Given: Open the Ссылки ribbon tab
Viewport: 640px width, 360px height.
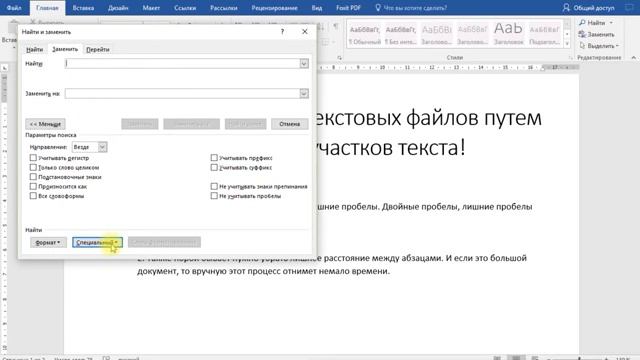Looking at the screenshot, I should click(185, 8).
